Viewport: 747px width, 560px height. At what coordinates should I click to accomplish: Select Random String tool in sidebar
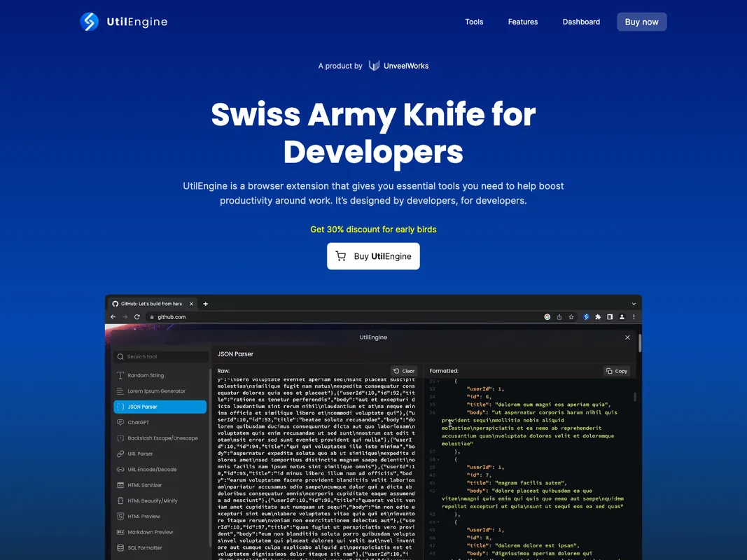tap(146, 376)
